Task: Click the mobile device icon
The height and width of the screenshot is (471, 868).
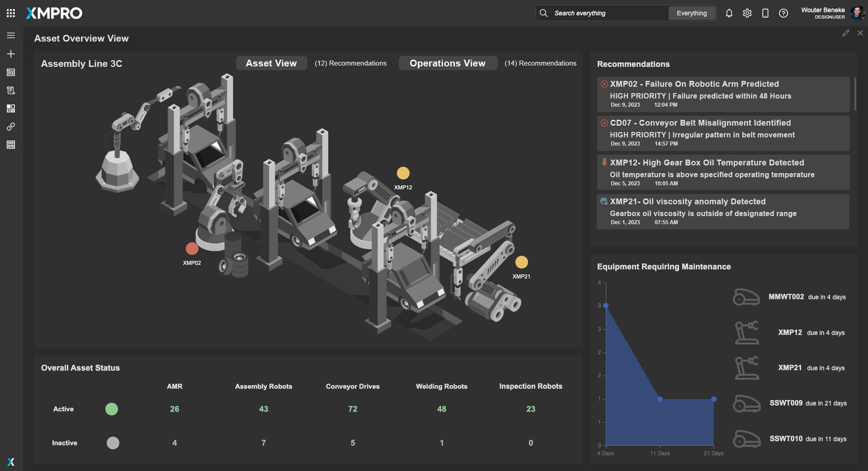Action: pyautogui.click(x=765, y=13)
